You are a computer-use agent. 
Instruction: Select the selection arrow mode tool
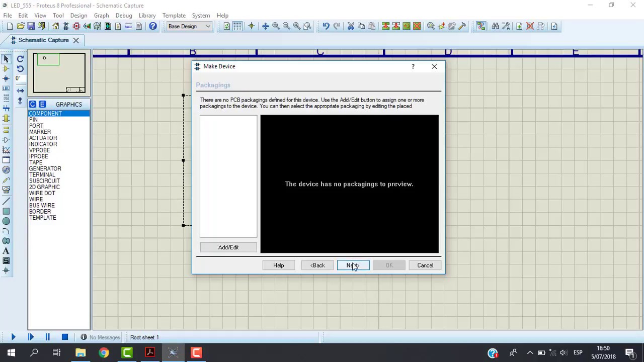[x=6, y=59]
